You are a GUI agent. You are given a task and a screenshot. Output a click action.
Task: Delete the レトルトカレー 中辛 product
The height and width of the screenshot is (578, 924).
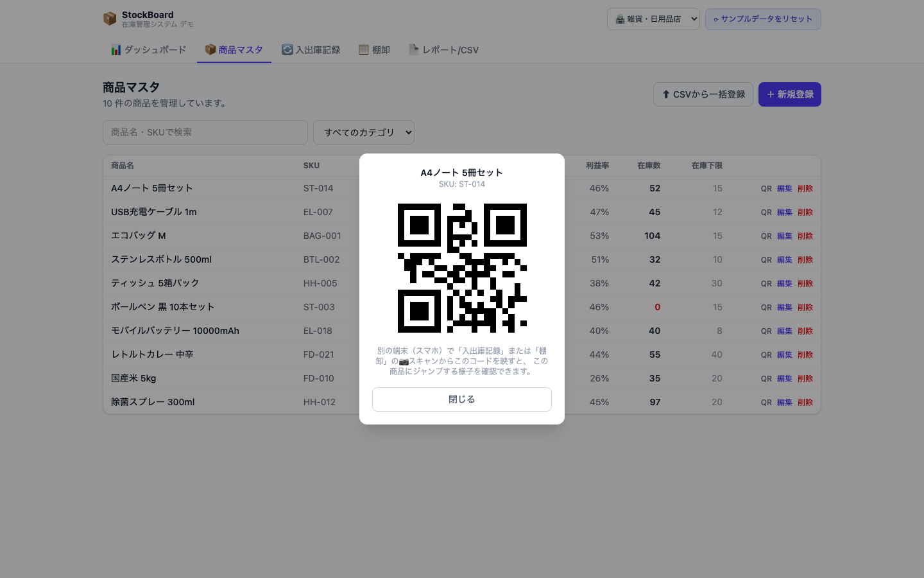(805, 355)
